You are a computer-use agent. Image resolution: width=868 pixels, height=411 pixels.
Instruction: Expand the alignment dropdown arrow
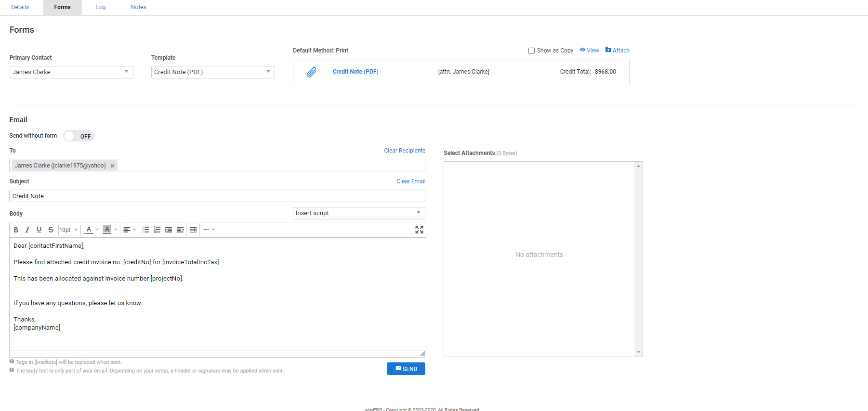pyautogui.click(x=134, y=230)
